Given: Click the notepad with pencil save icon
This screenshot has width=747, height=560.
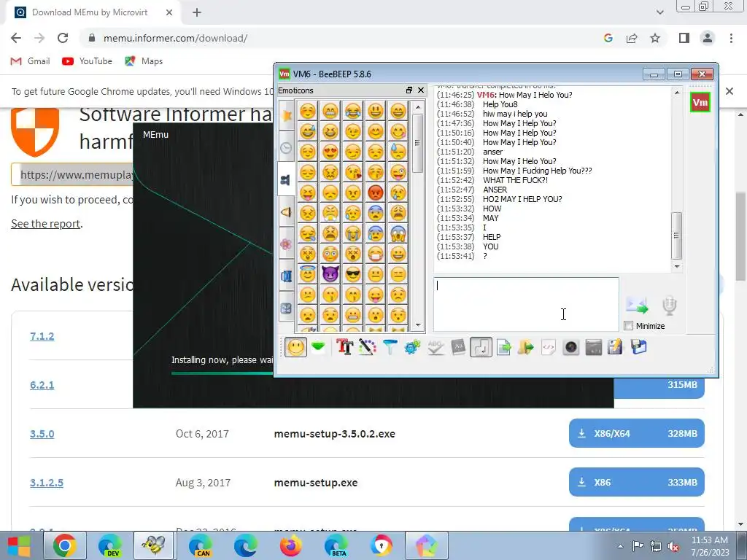Looking at the screenshot, I should tap(615, 346).
